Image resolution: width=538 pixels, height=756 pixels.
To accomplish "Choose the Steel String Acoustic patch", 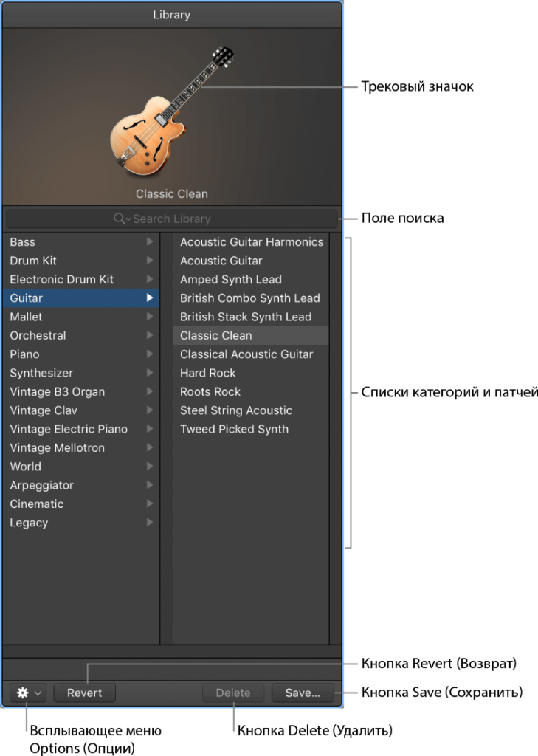I will click(251, 410).
